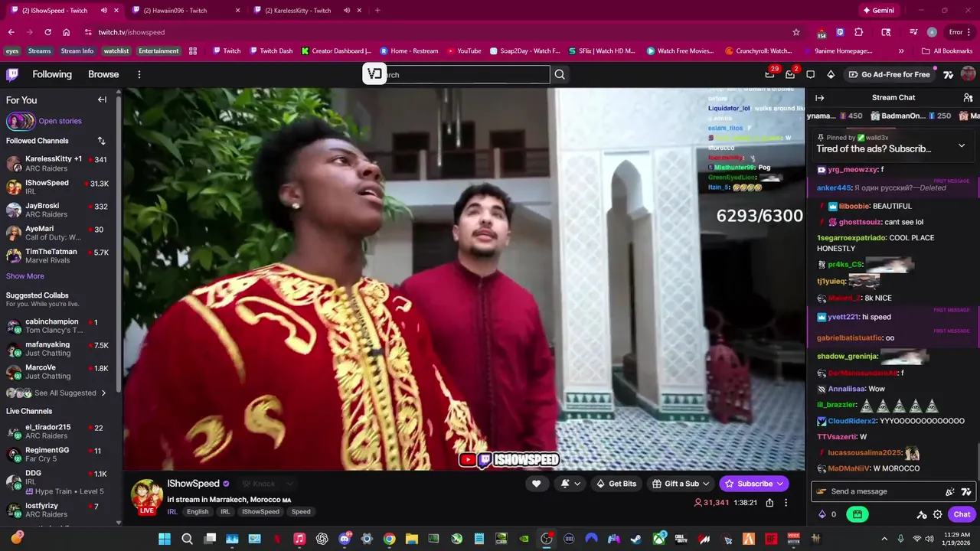
Task: Collapse stream chat with the arrow icon
Action: point(819,98)
